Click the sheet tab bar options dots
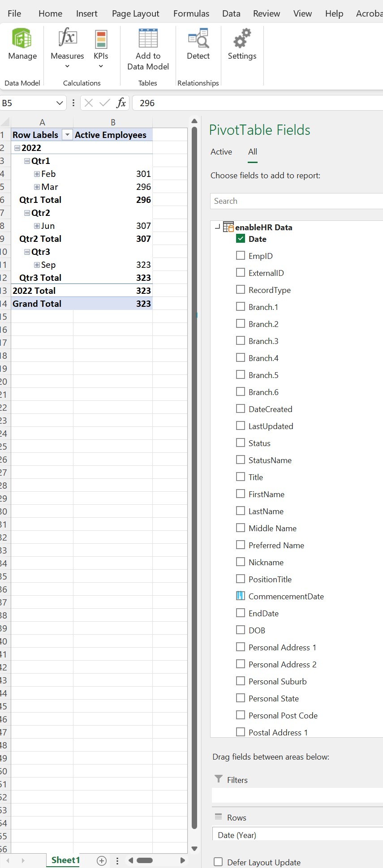 click(x=117, y=860)
